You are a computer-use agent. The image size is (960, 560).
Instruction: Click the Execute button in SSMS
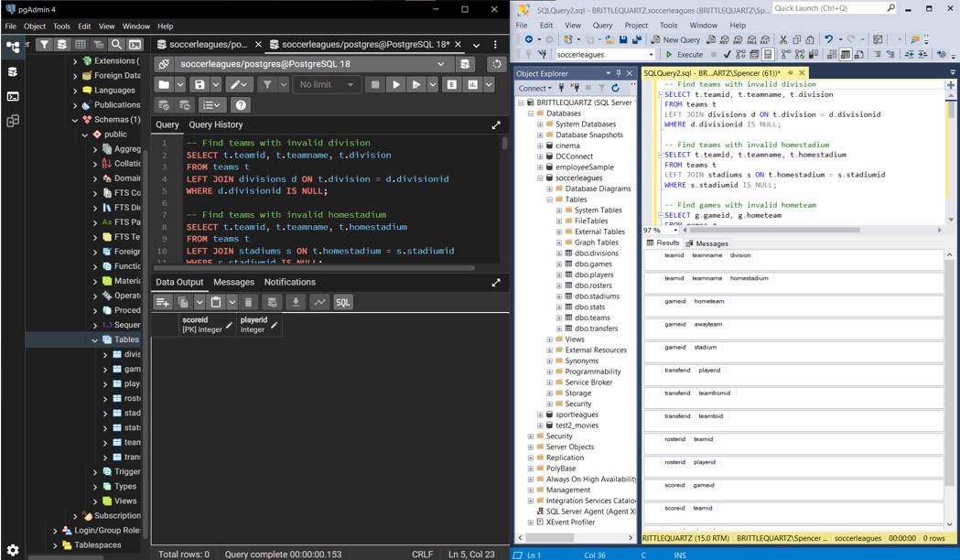pos(685,55)
